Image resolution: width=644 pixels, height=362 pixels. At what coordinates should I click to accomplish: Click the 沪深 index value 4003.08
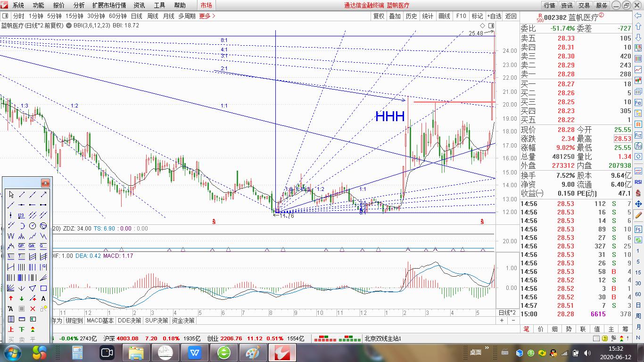pyautogui.click(x=128, y=338)
